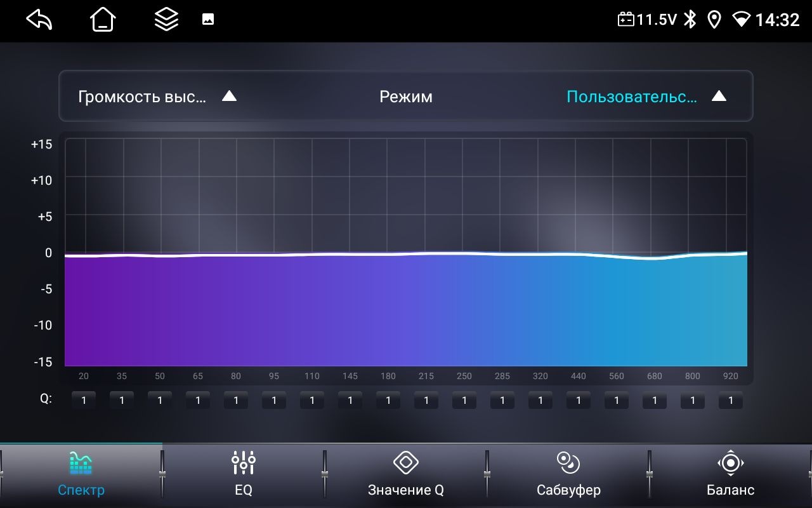
Task: Tap the battery voltage indicator
Action: pos(647,20)
